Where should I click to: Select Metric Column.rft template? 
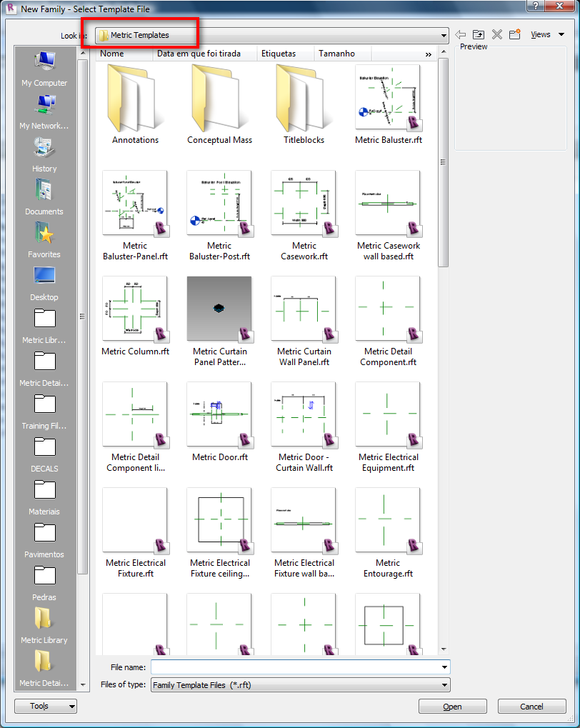[135, 316]
